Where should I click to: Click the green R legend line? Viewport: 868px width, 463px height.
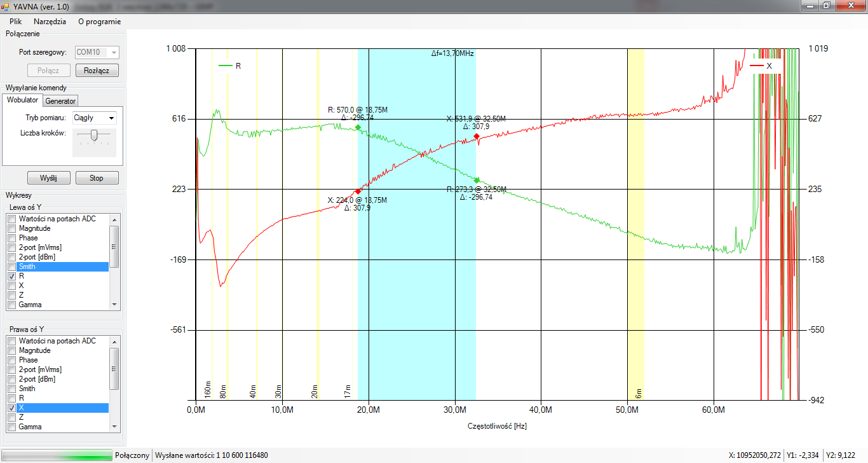click(226, 66)
